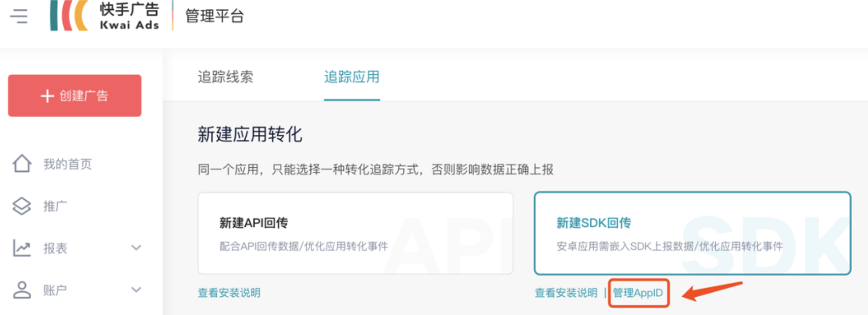This screenshot has width=868, height=315.
Task: Open 我的首页 in the sidebar
Action: (x=68, y=164)
